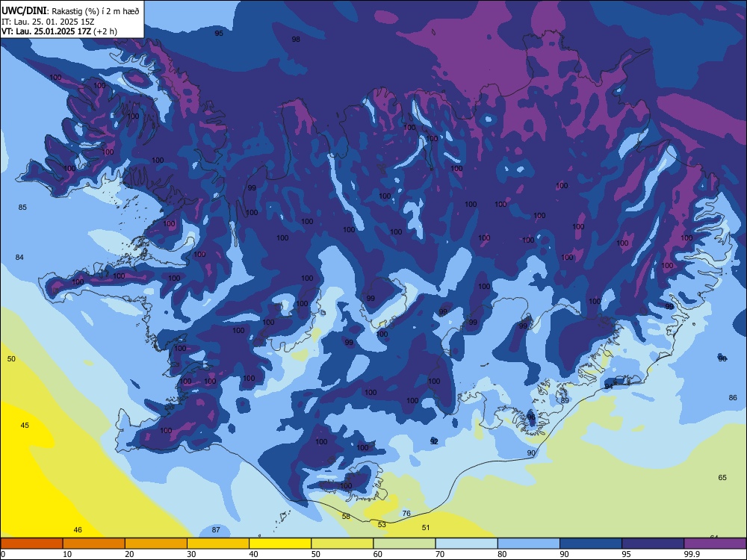
Task: Click the 60–70 pale green legend swatch
Action: point(404,544)
